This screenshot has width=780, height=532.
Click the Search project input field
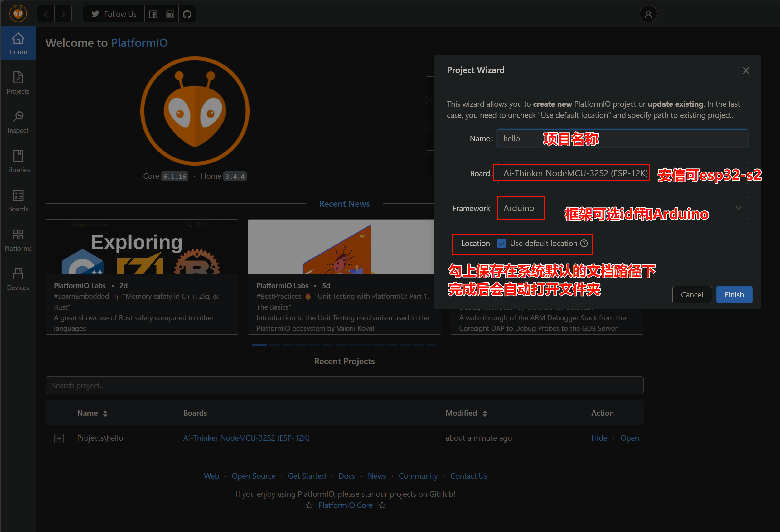[x=344, y=385]
